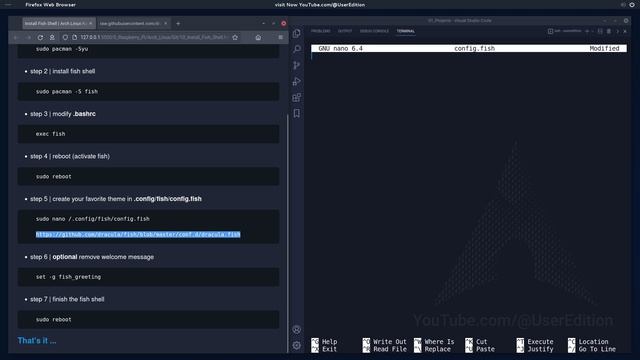Click the 'That's it ...' heading
This screenshot has width=640, height=360.
click(37, 340)
